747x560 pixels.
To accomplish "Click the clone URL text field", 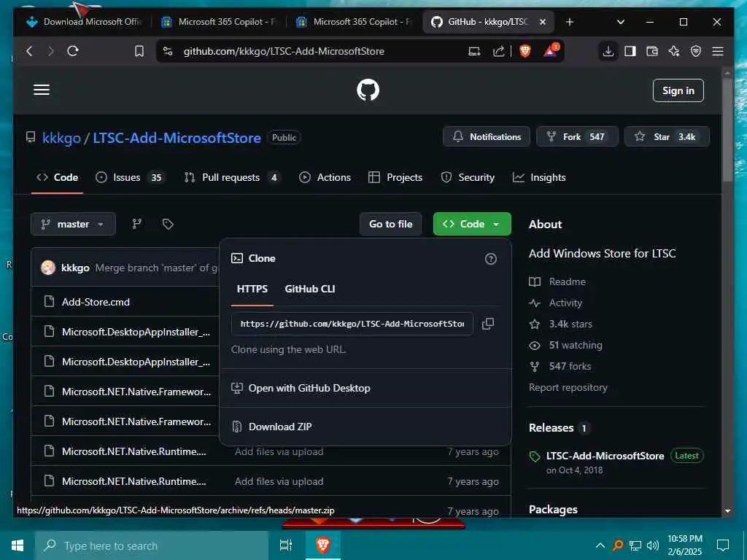I will pos(352,324).
